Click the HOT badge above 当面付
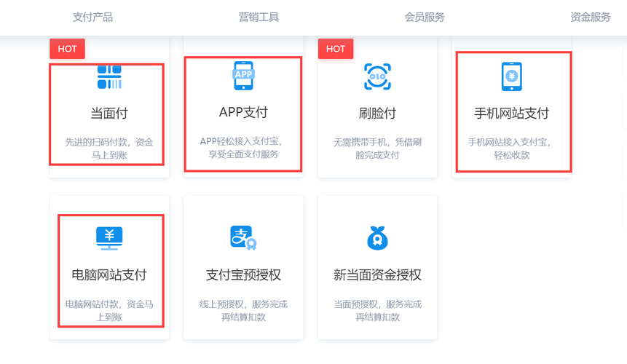Viewport: 627px width, 364px height. click(67, 49)
